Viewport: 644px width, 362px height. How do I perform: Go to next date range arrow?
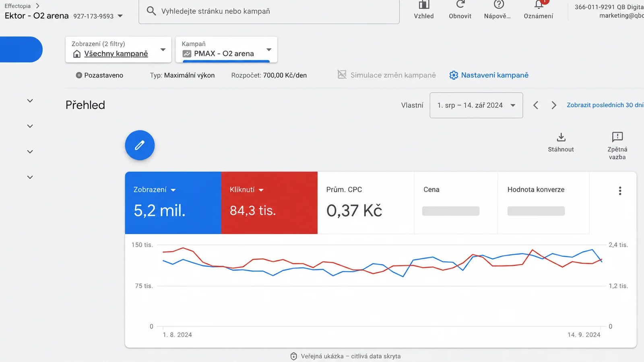click(x=554, y=105)
